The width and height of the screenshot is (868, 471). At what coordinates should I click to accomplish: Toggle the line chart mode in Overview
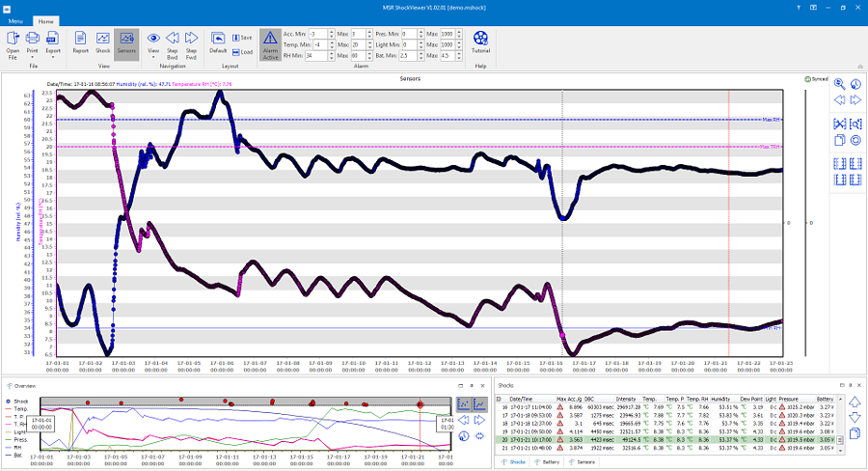[479, 404]
